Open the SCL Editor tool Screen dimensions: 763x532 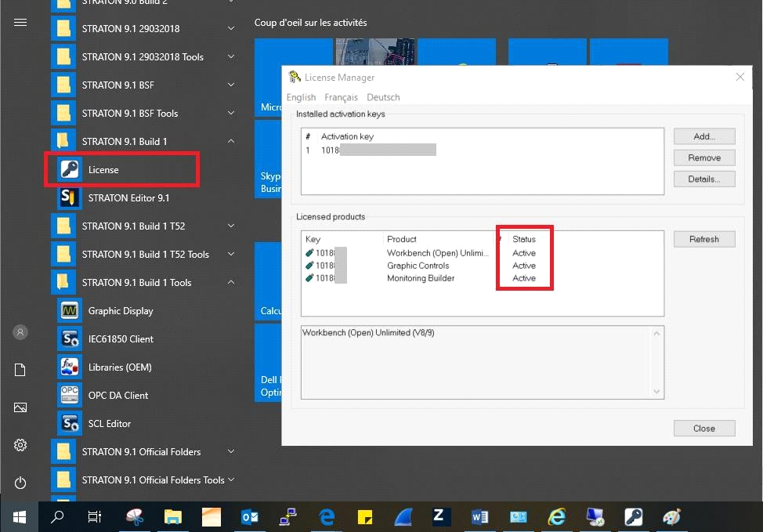coord(121,423)
